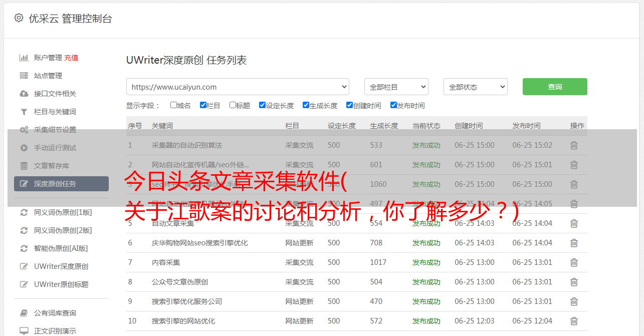
Task: Click the UWriter原创标题 edit icon
Action: coord(24,284)
